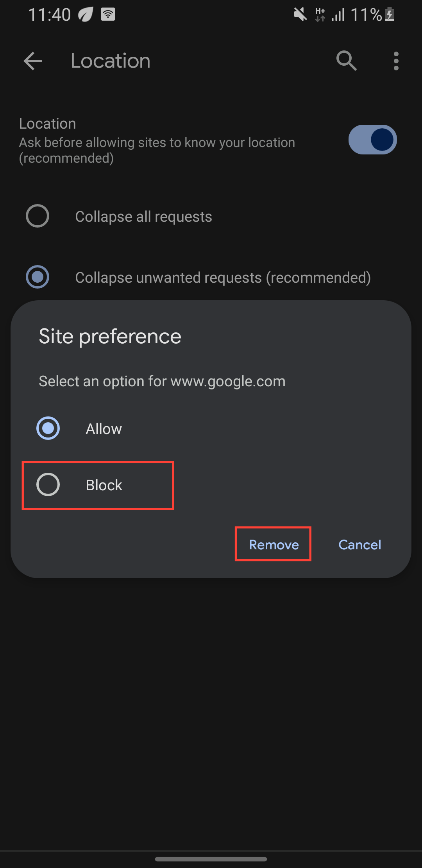The height and width of the screenshot is (868, 422).
Task: Choose the Allow radio option
Action: (48, 428)
